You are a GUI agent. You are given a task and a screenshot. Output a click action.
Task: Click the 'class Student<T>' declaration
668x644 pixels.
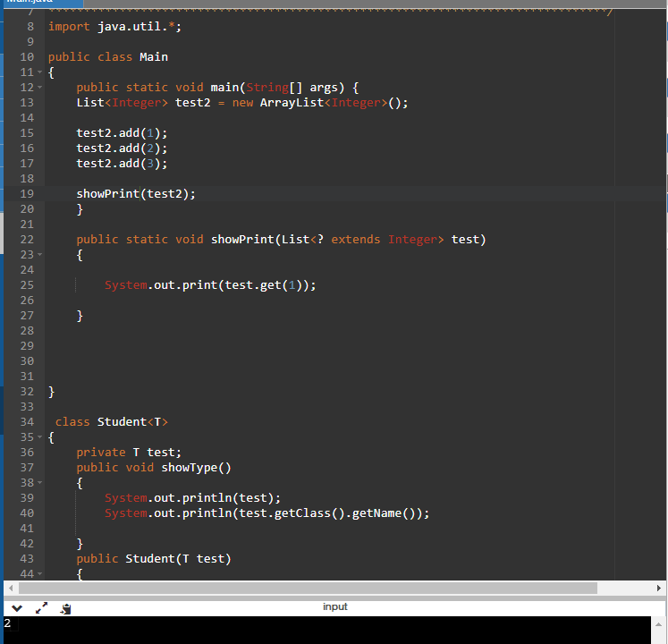pyautogui.click(x=112, y=422)
